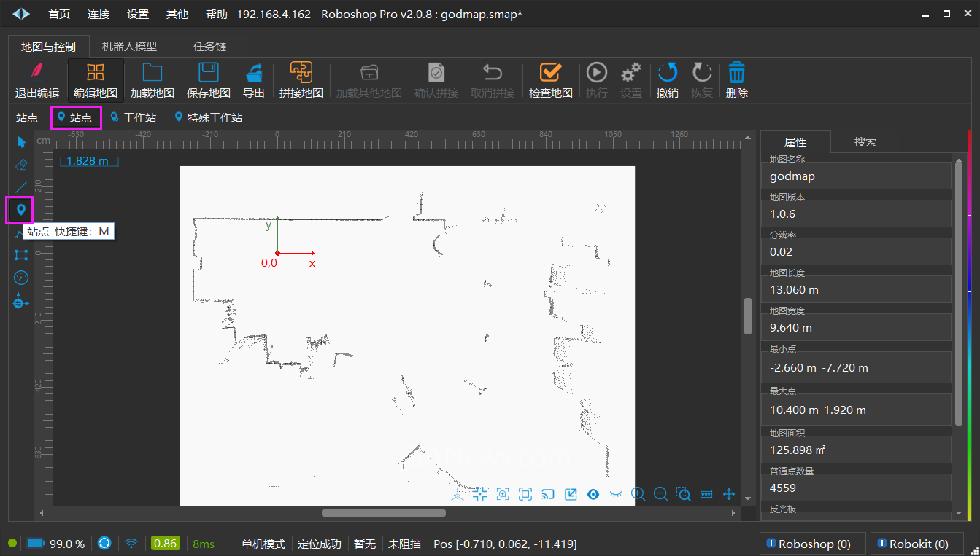Select the circular compass tool in left sidebar
The height and width of the screenshot is (556, 980).
(21, 277)
